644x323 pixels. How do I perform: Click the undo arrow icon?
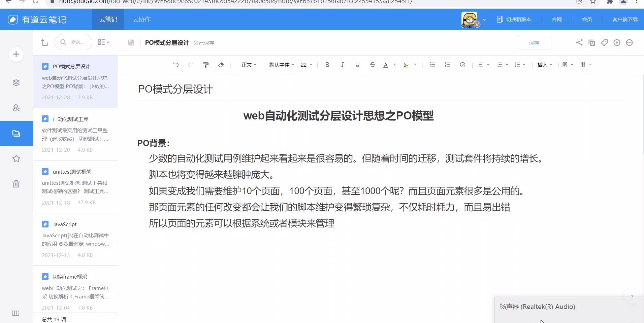[x=175, y=65]
